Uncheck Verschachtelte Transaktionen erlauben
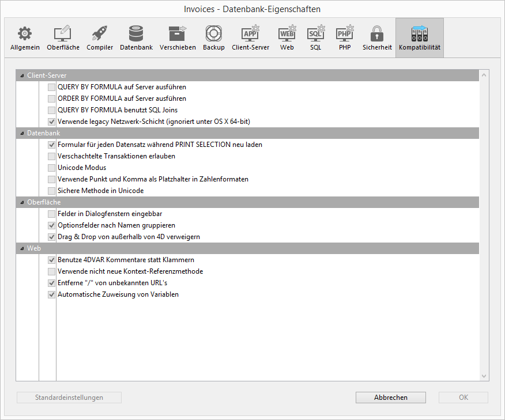 [x=52, y=156]
